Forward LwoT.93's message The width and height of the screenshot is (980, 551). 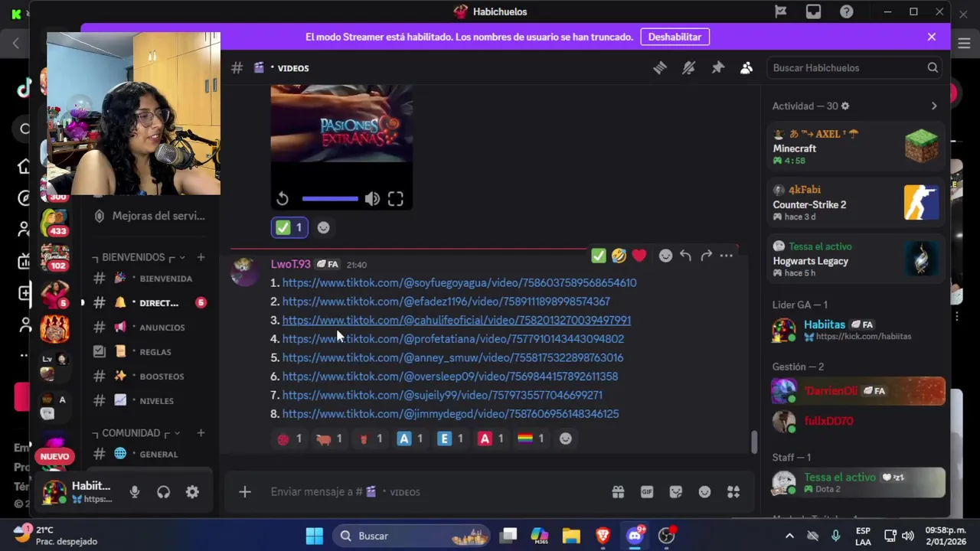click(x=706, y=256)
